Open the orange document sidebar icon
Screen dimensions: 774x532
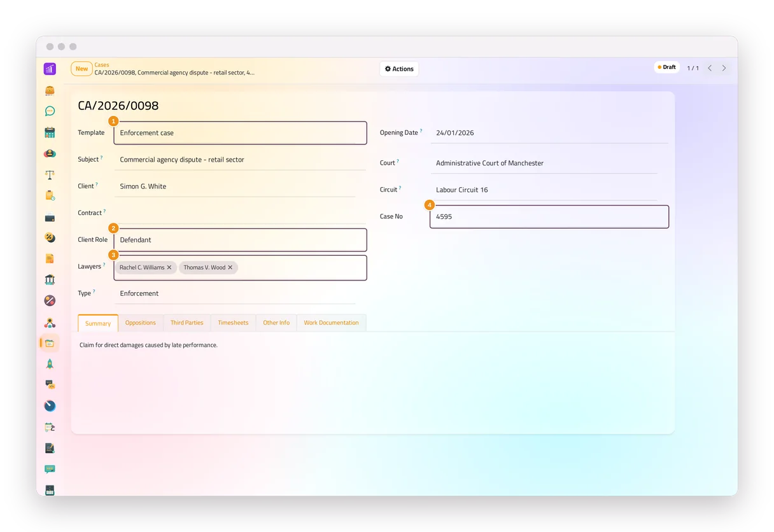tap(50, 258)
